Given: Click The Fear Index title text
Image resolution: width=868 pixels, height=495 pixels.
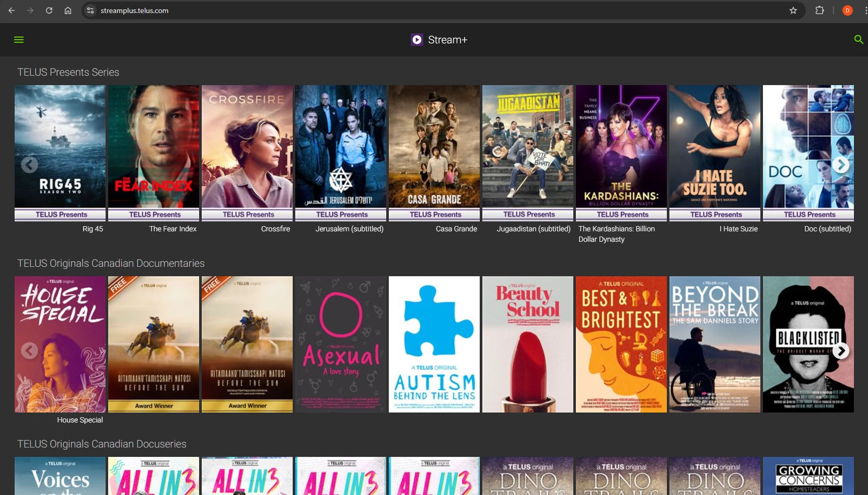Looking at the screenshot, I should tap(173, 229).
